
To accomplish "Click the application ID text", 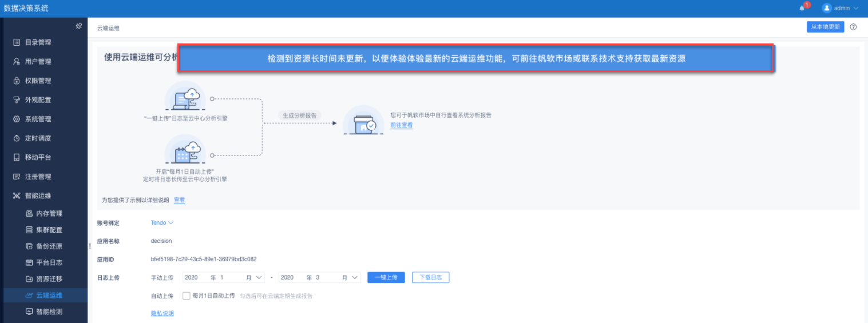I will [x=204, y=259].
